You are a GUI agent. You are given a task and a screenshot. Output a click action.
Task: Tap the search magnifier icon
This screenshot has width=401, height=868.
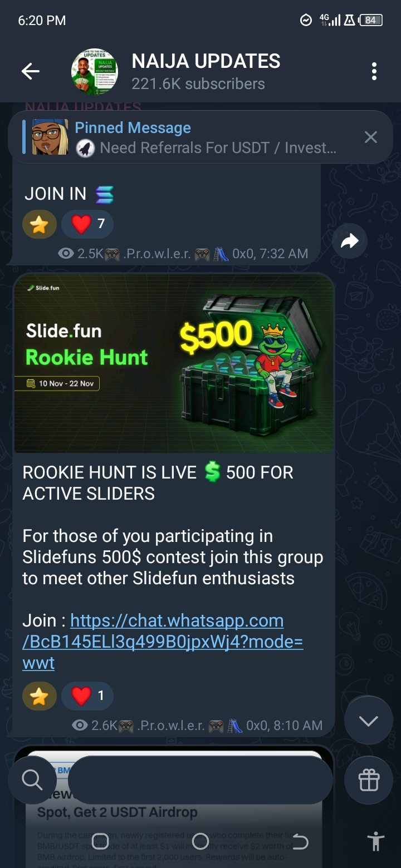click(32, 780)
